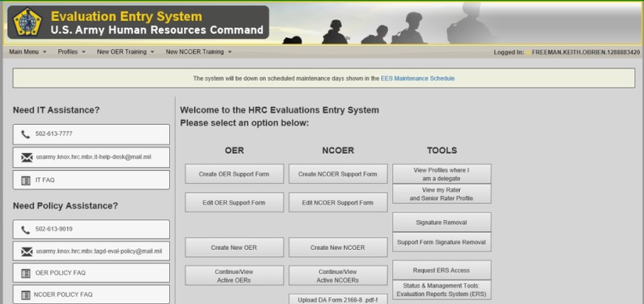Click the NCOER column heading
This screenshot has width=644, height=304.
tap(338, 151)
